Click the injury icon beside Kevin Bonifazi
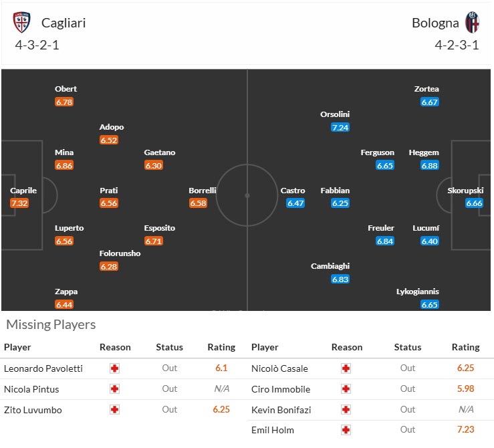Screen dimensions: 494x448 [346, 410]
